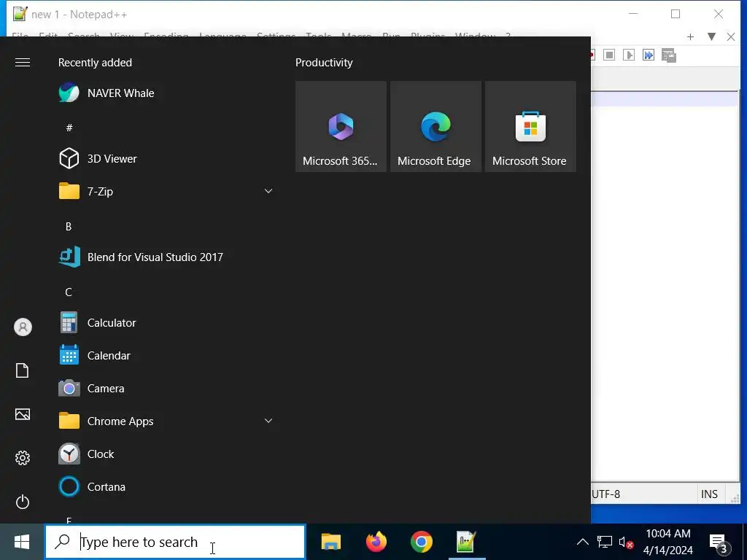
Task: Open the Calculator app
Action: [167, 323]
